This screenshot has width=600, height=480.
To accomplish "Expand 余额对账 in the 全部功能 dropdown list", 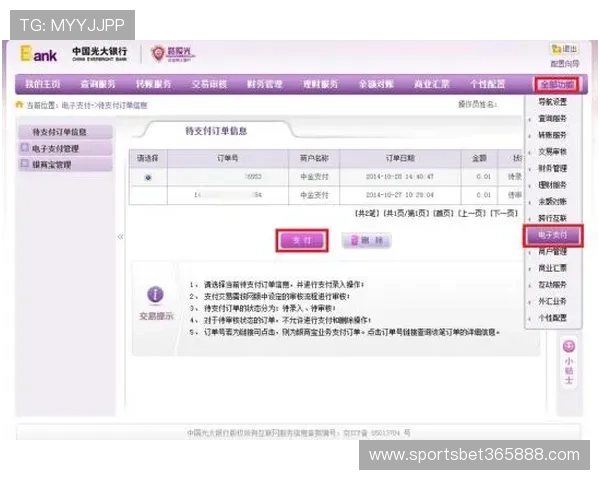I will pos(553,201).
